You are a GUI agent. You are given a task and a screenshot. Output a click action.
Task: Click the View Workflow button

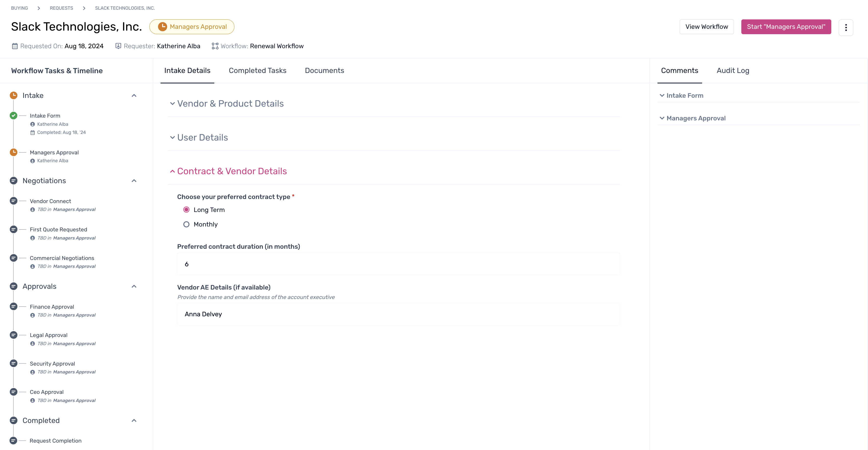tap(707, 27)
